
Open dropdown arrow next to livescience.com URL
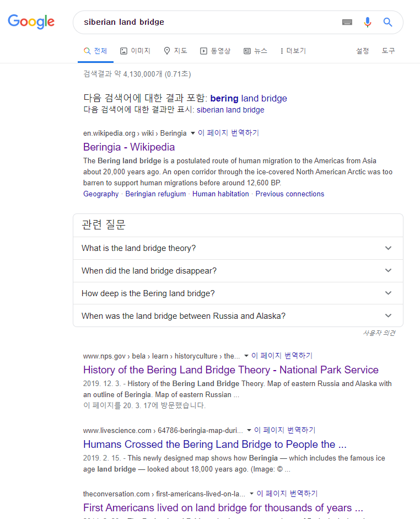tap(249, 430)
